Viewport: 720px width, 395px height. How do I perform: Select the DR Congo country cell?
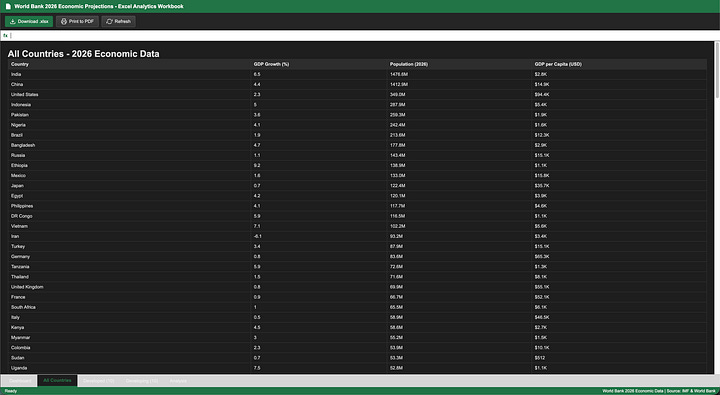point(129,216)
